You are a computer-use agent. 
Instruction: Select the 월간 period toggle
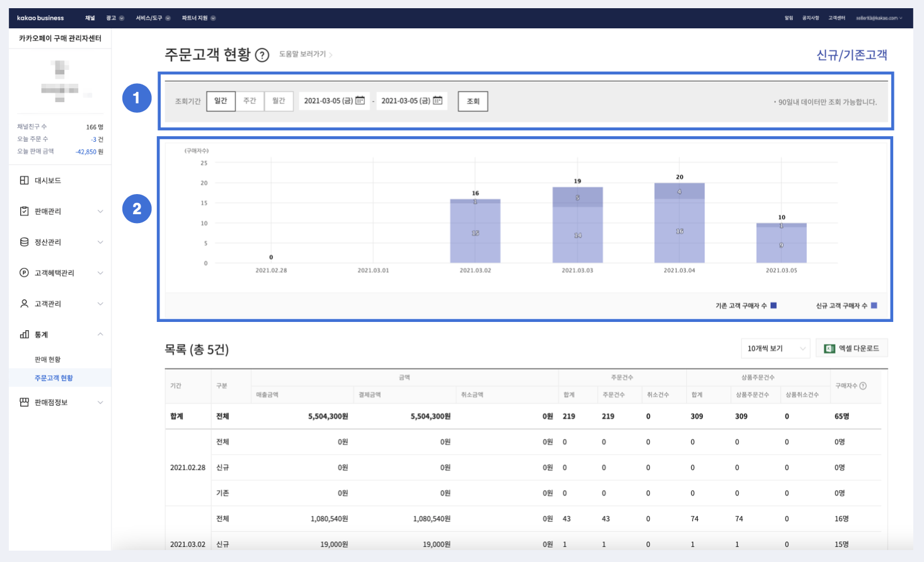click(279, 101)
